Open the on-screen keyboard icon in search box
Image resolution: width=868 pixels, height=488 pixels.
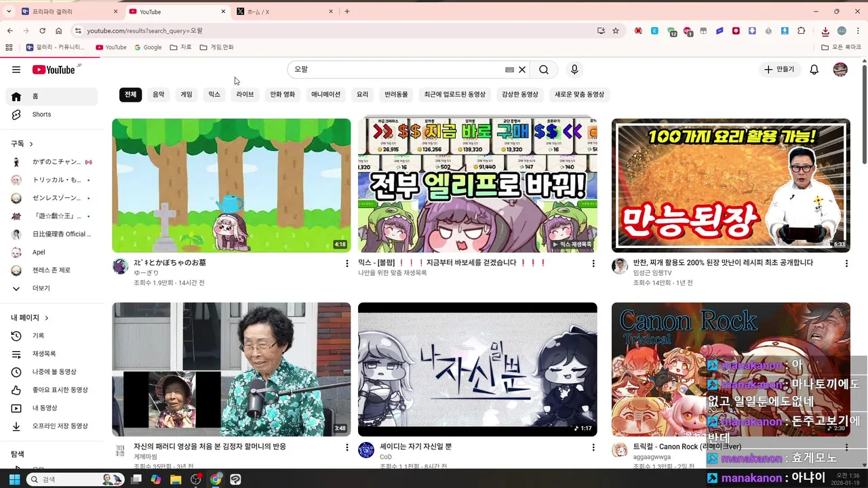coord(510,70)
